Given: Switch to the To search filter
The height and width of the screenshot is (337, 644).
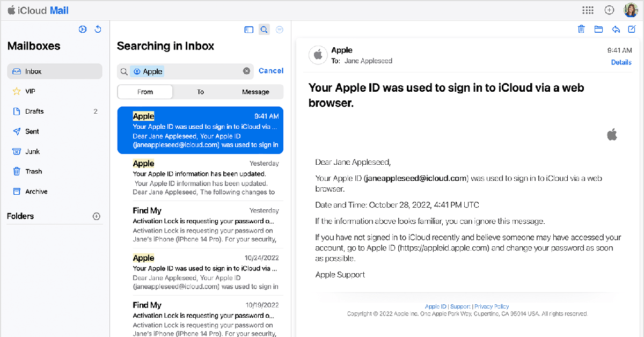Looking at the screenshot, I should point(200,92).
